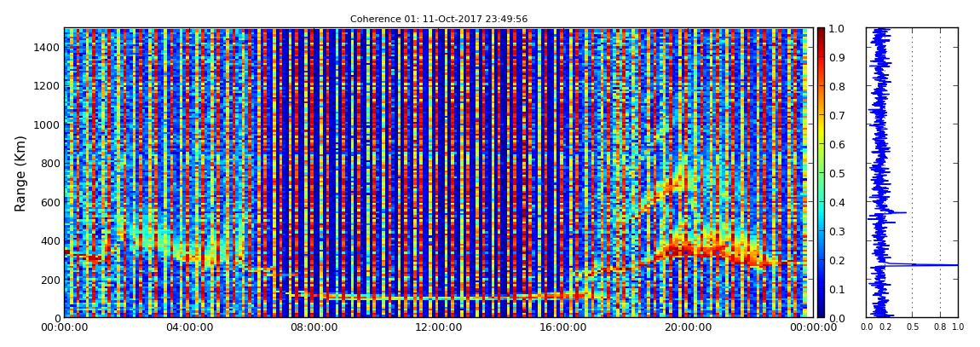
Task: Click the 1000 range tick label
Action: pos(47,124)
